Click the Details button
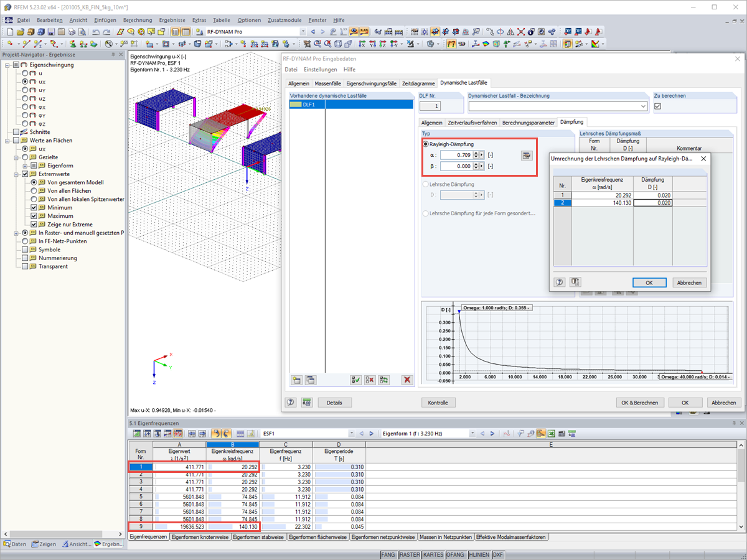This screenshot has width=747, height=560. pos(334,403)
